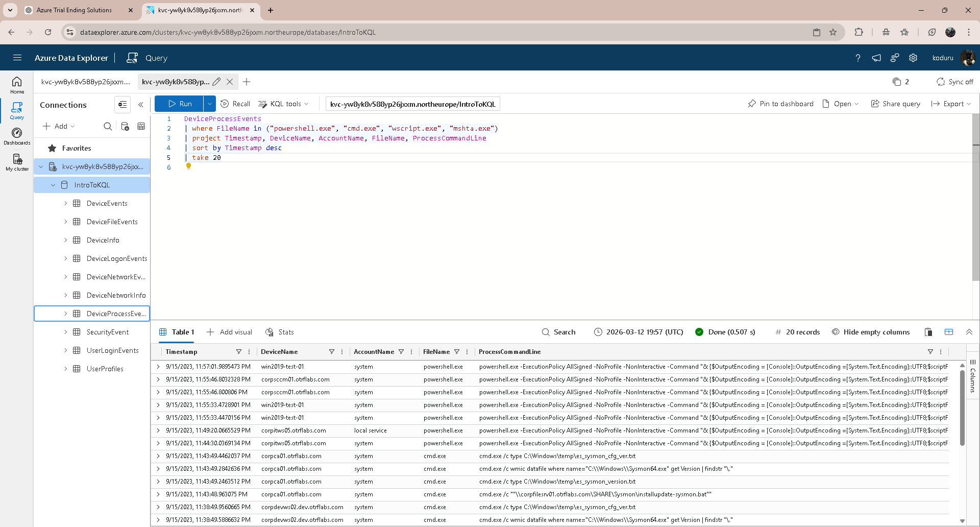Reload the browser page

pyautogui.click(x=48, y=32)
